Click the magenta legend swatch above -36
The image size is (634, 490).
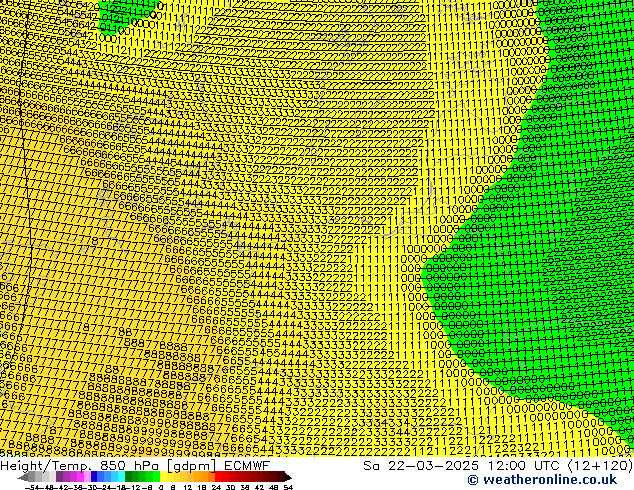point(80,476)
